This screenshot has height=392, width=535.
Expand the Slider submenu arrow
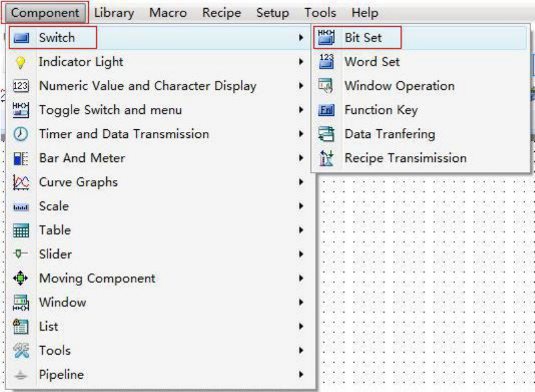click(302, 254)
